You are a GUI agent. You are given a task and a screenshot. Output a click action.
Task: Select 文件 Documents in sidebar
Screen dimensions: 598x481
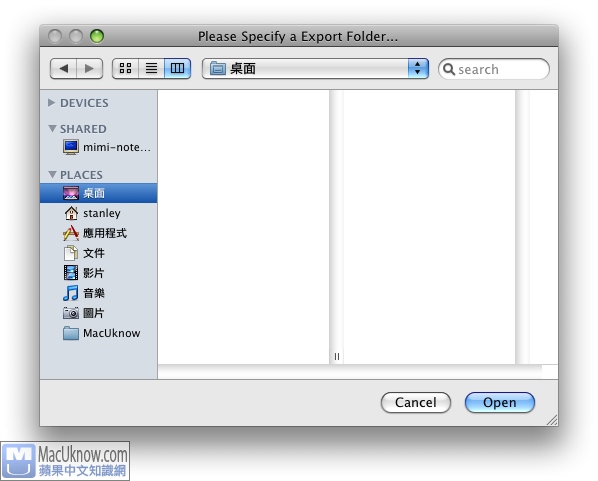[x=99, y=253]
